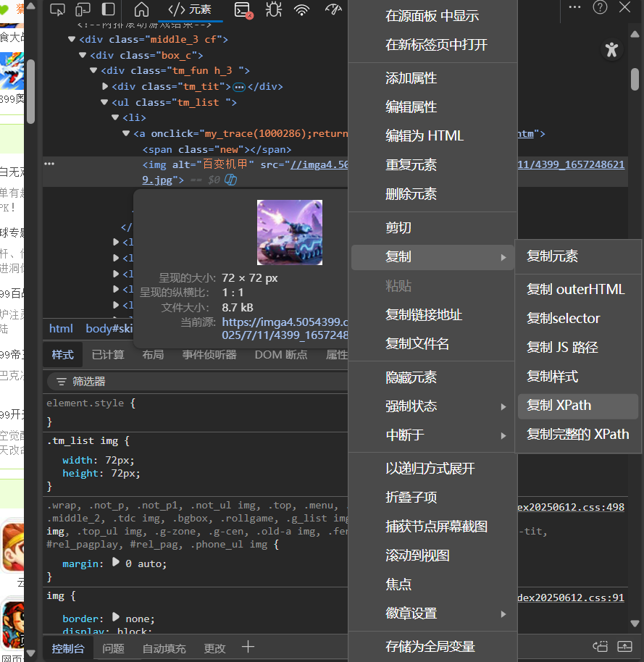Select the inspect element tool
This screenshot has width=644, height=662.
[x=57, y=10]
